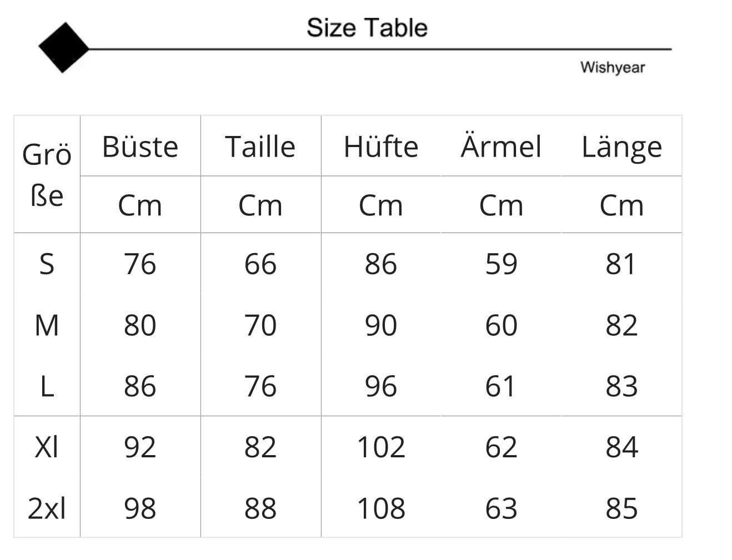Image resolution: width=732 pixels, height=560 pixels.
Task: Select the Ärmel column header
Action: (x=501, y=147)
